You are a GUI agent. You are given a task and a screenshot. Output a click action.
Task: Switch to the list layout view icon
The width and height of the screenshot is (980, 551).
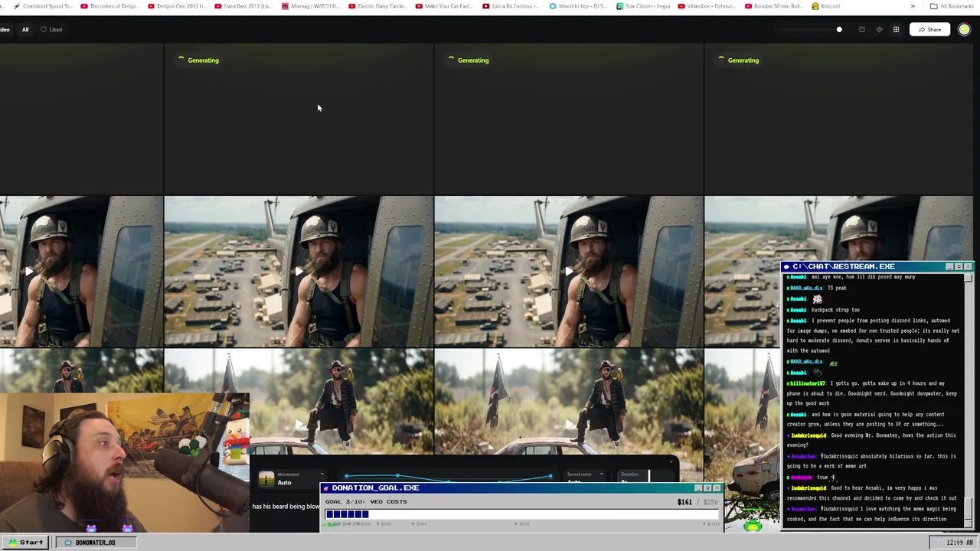[x=862, y=30]
